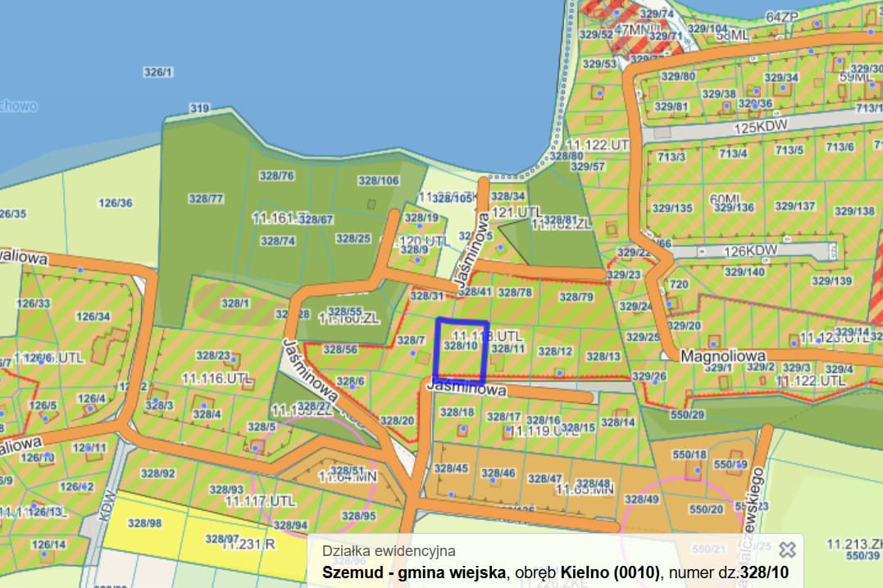Close the Działka ewidencyjna info popup
The height and width of the screenshot is (588, 883).
tap(787, 550)
